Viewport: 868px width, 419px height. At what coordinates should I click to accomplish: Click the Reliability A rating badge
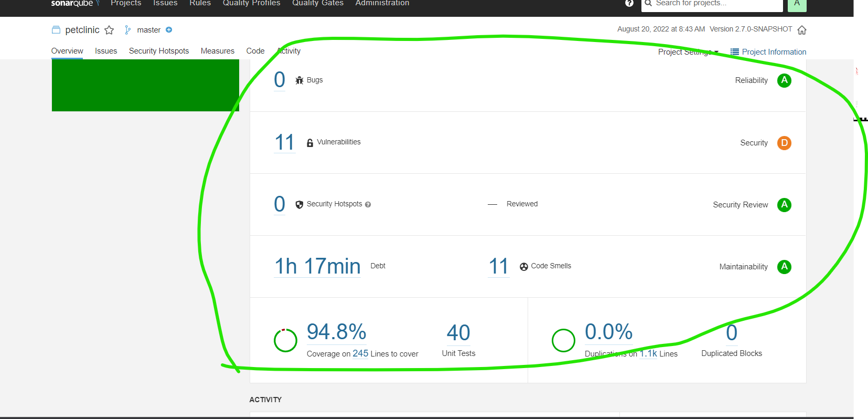[784, 80]
